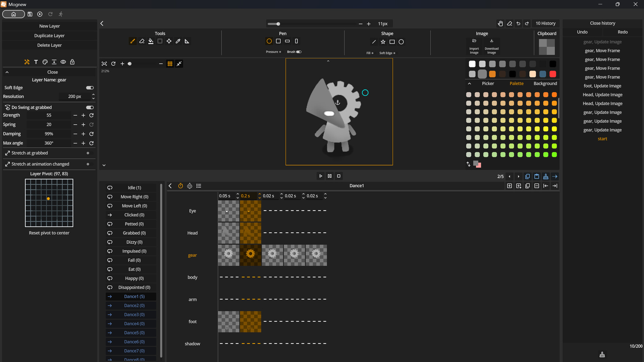Select the eyedropper color picker tool
The height and width of the screenshot is (362, 644).
pos(178,41)
